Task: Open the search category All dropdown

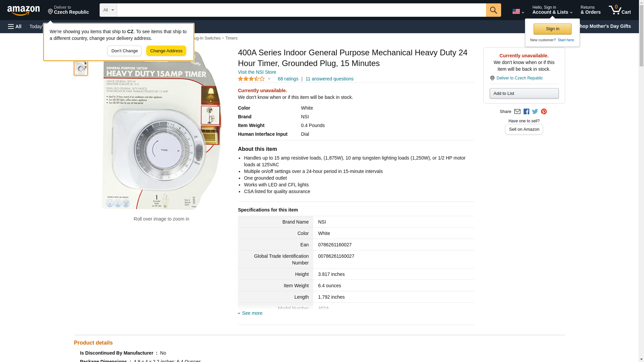Action: 108,10
